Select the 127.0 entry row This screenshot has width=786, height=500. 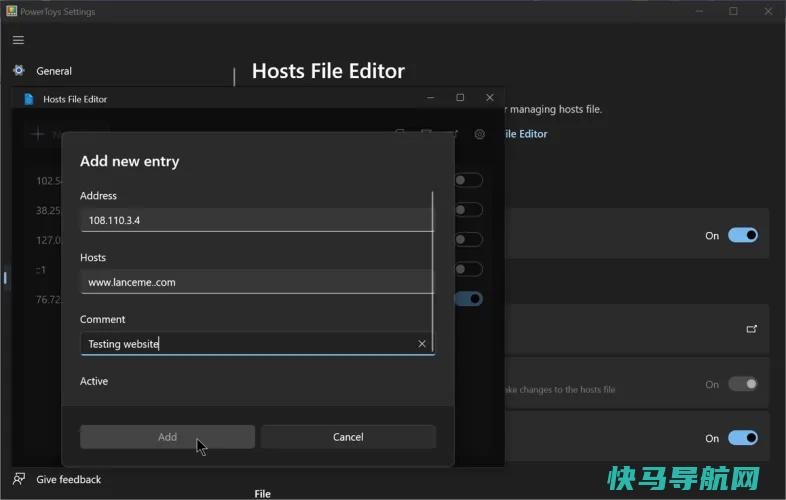48,240
